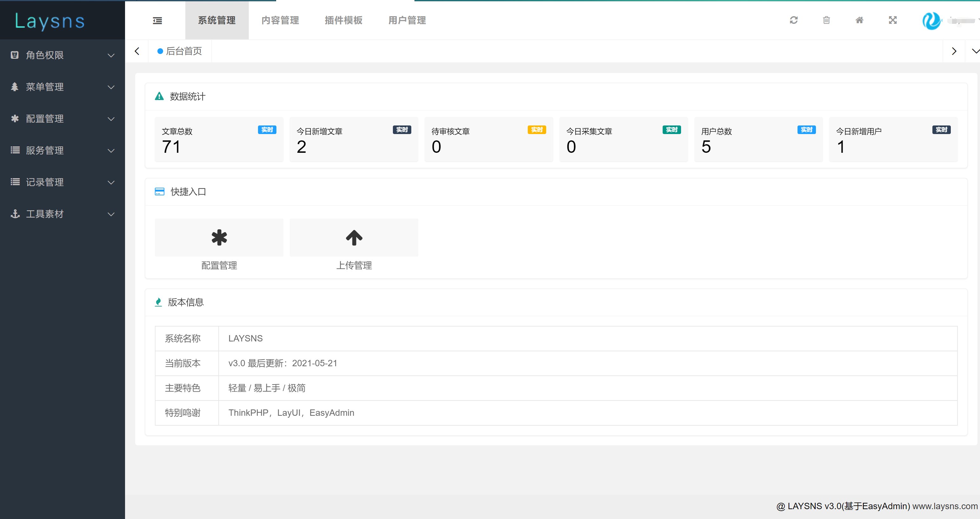Click the 实时 badge on 文章总数
The height and width of the screenshot is (519, 980).
coord(267,130)
